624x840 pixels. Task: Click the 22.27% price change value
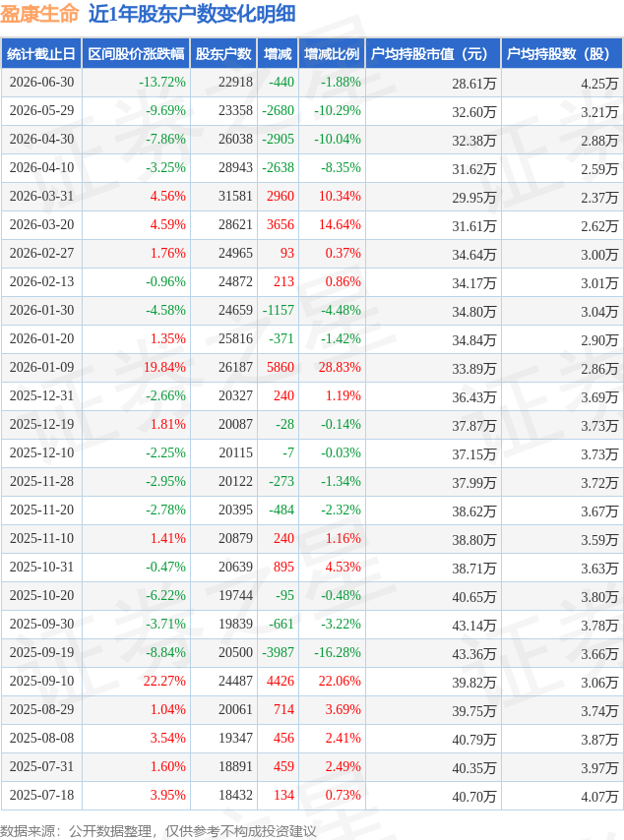pos(164,681)
